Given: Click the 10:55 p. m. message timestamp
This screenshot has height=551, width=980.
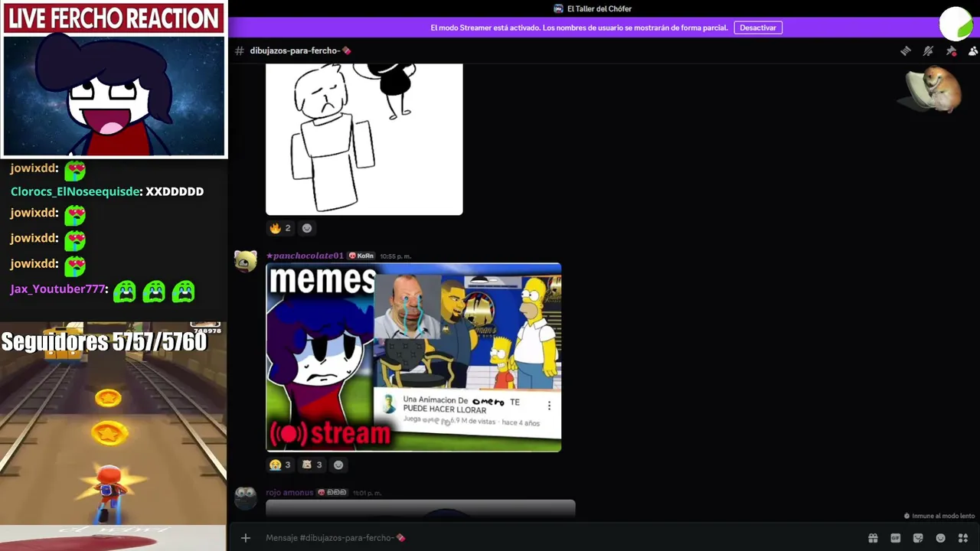Looking at the screenshot, I should click(x=395, y=256).
